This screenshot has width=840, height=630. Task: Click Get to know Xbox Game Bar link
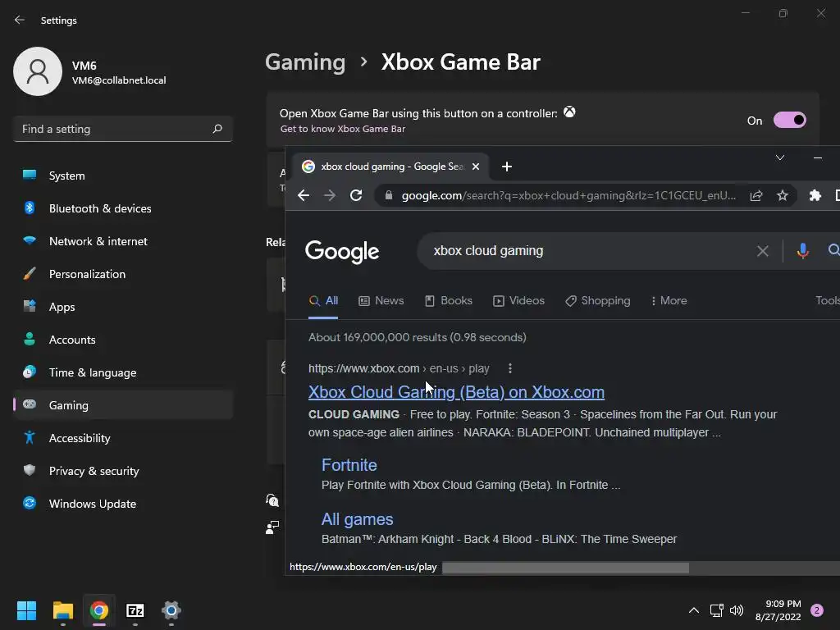coord(343,129)
